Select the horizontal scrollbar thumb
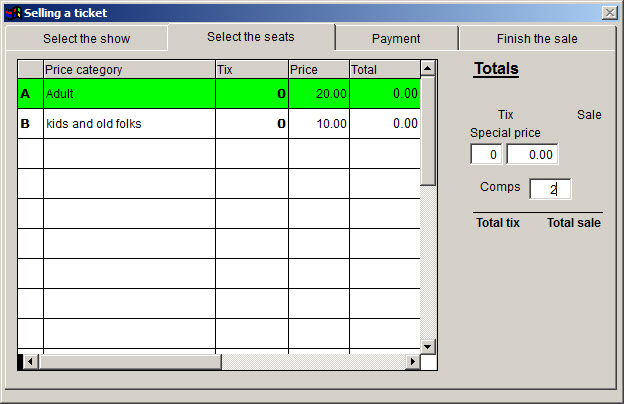This screenshot has width=624, height=404. [128, 362]
